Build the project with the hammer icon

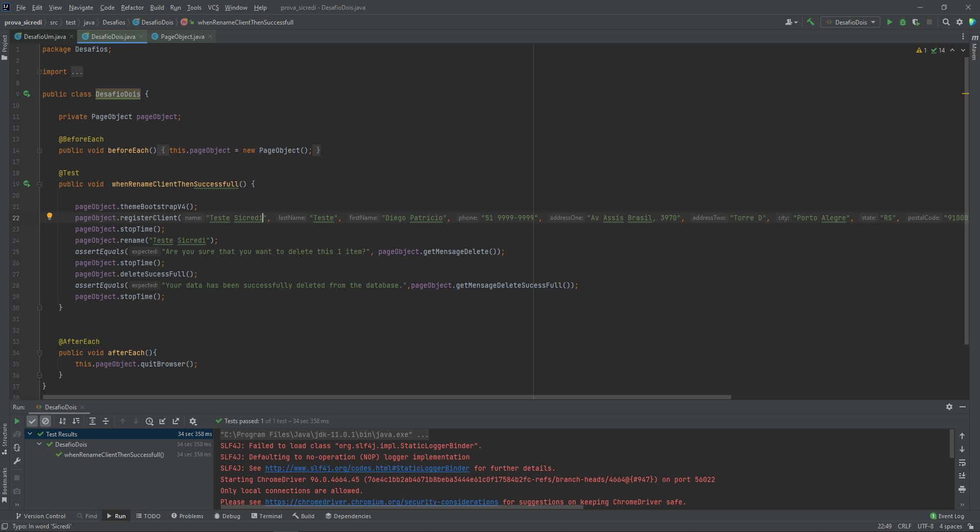pos(810,22)
